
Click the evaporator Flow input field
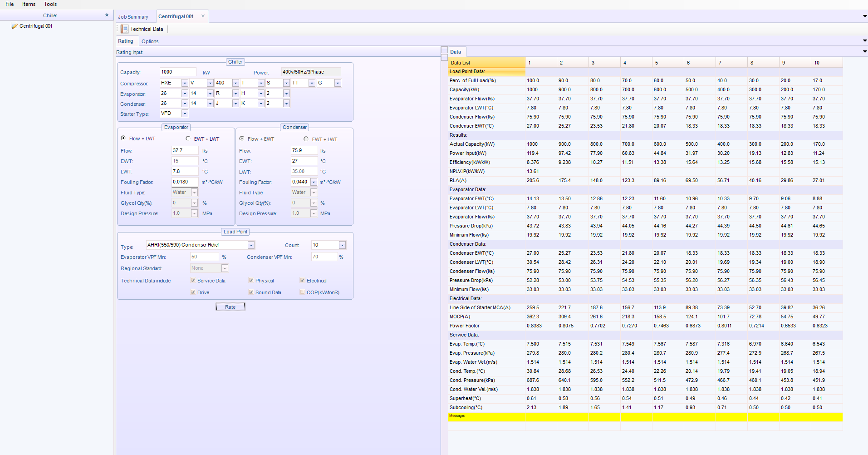[185, 150]
